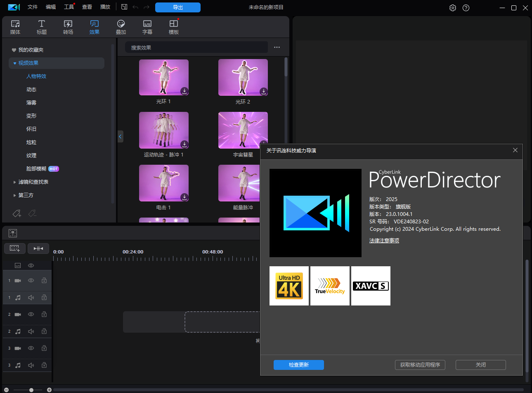Open the 查看 menu
Image resolution: width=532 pixels, height=393 pixels.
pos(87,7)
